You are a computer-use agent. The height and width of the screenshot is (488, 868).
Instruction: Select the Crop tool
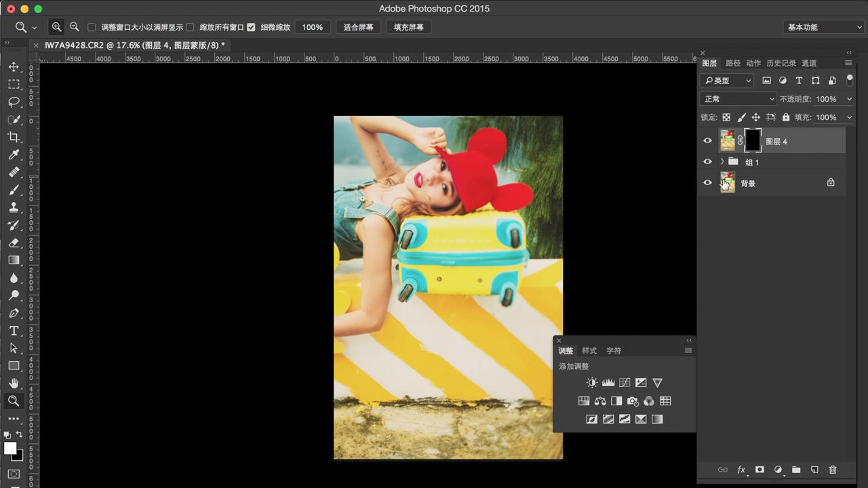click(x=14, y=137)
